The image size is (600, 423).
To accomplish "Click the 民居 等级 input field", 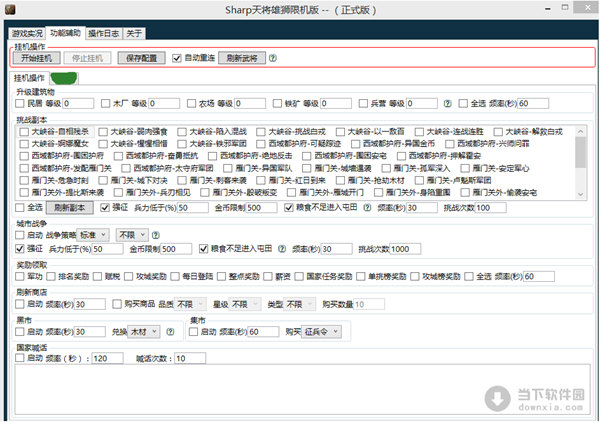I will point(78,103).
